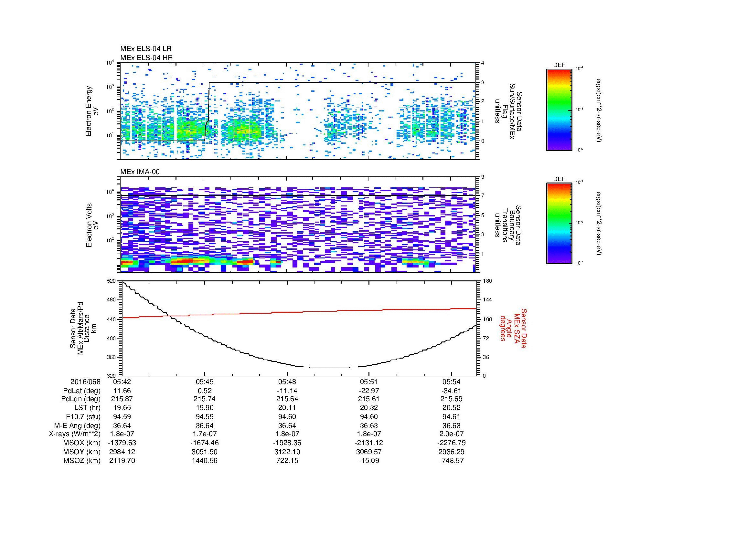Viewport: 756px width, 534px height.
Task: Click the lower DEF color scale bar
Action: coord(559,224)
